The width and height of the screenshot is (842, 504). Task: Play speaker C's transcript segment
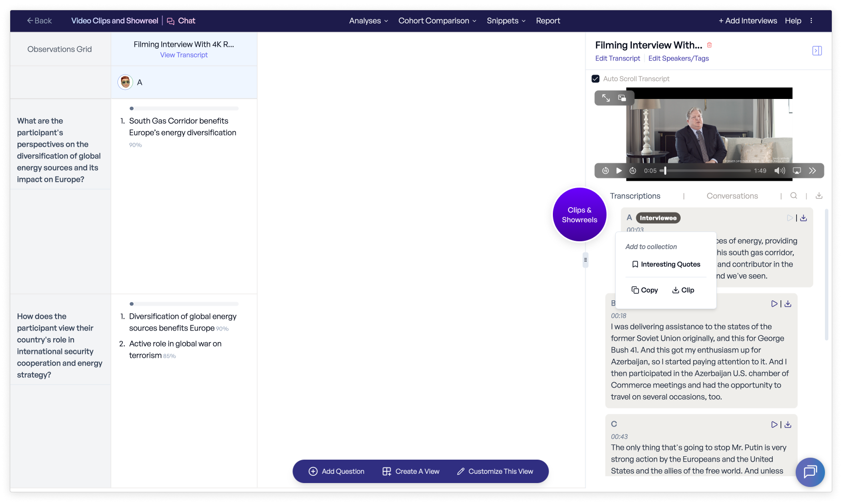tap(774, 425)
